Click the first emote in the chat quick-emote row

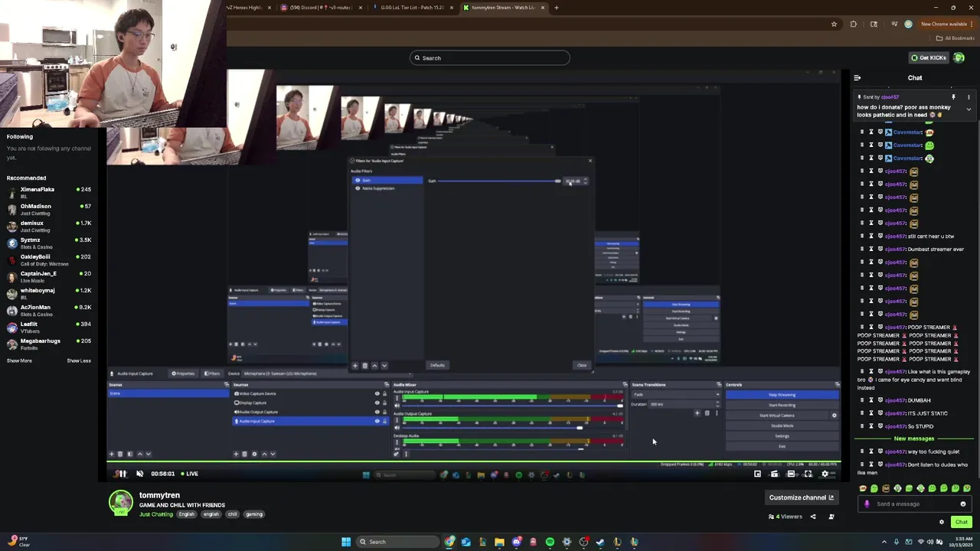[863, 488]
